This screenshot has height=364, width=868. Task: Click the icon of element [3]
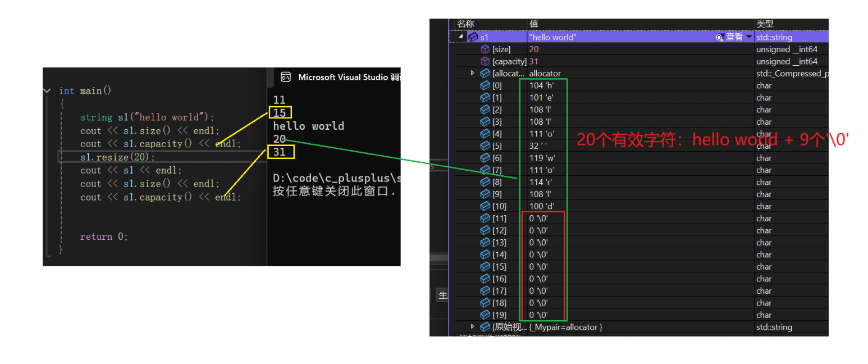[485, 122]
